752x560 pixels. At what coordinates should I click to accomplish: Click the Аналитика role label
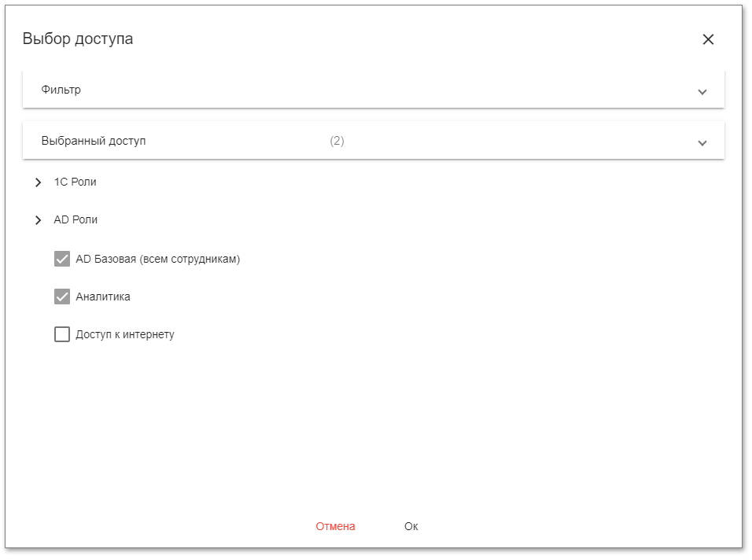pyautogui.click(x=103, y=297)
